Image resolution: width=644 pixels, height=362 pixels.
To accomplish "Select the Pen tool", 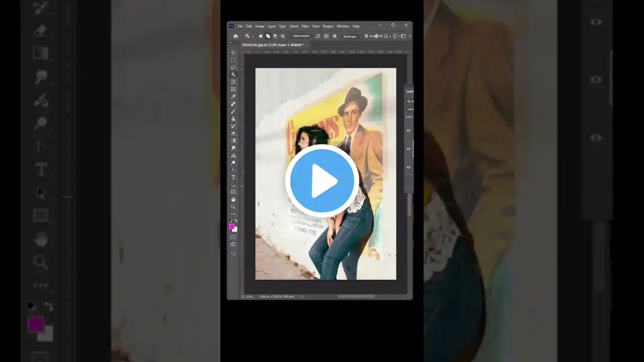I will [x=233, y=170].
